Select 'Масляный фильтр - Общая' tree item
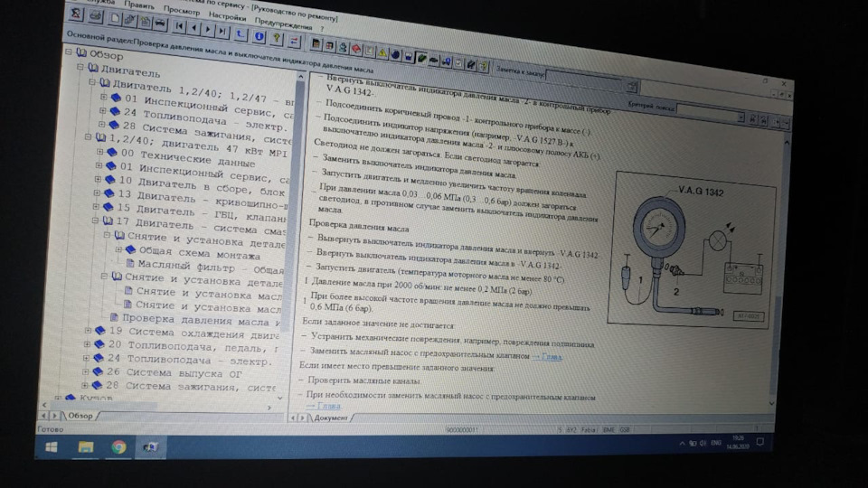868x488 pixels. 211,267
